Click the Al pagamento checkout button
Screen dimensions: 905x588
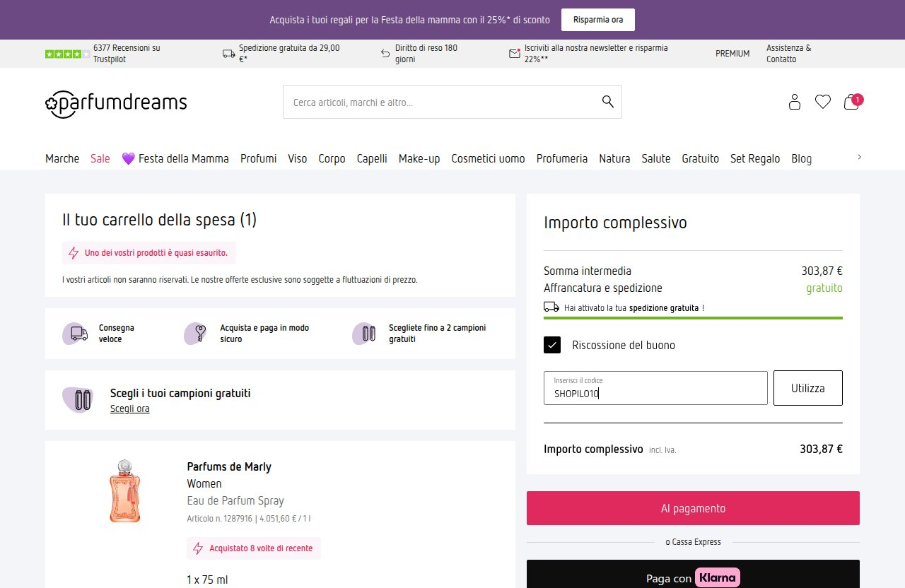tap(693, 508)
